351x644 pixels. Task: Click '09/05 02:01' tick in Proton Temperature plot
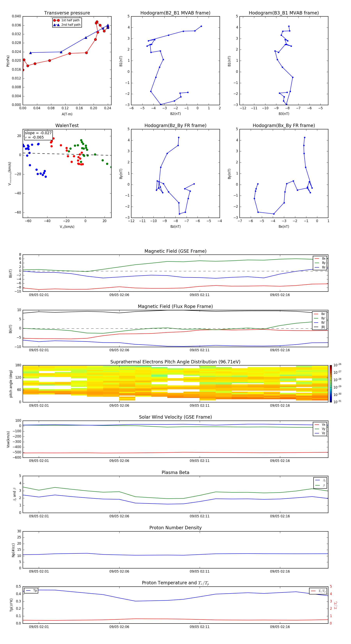(39, 627)
